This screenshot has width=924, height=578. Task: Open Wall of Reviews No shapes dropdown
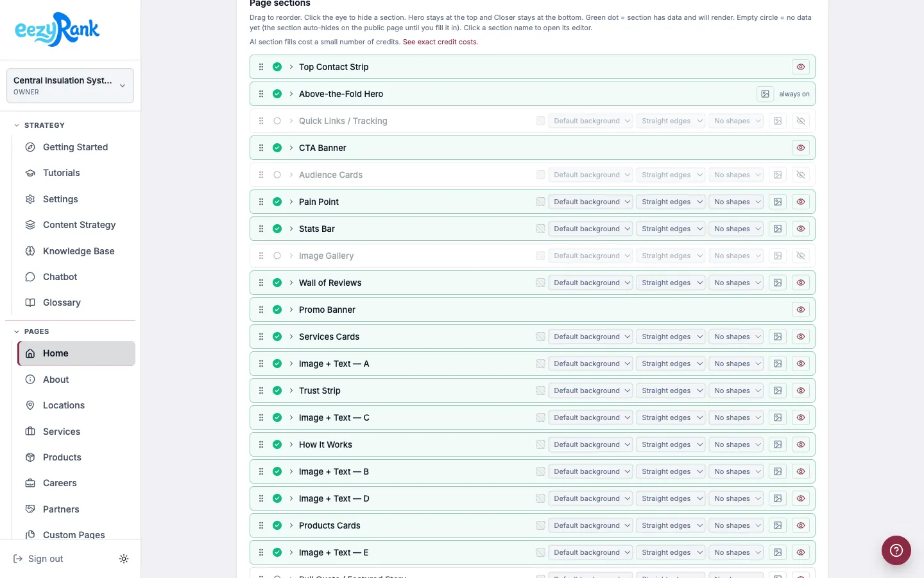[736, 283]
